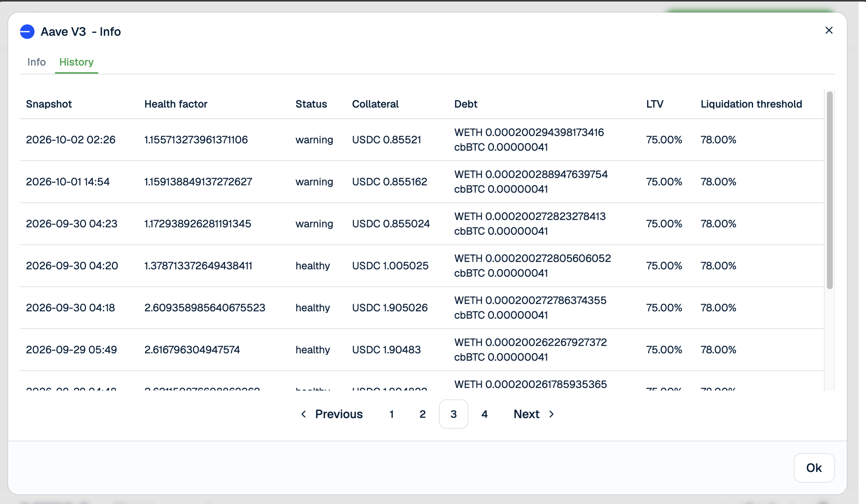This screenshot has height=504, width=866.
Task: Select snapshot 2026-09-30 04:18
Action: 70,308
